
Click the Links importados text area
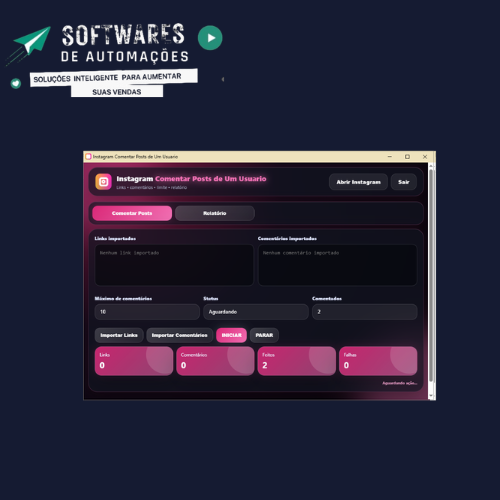174,265
